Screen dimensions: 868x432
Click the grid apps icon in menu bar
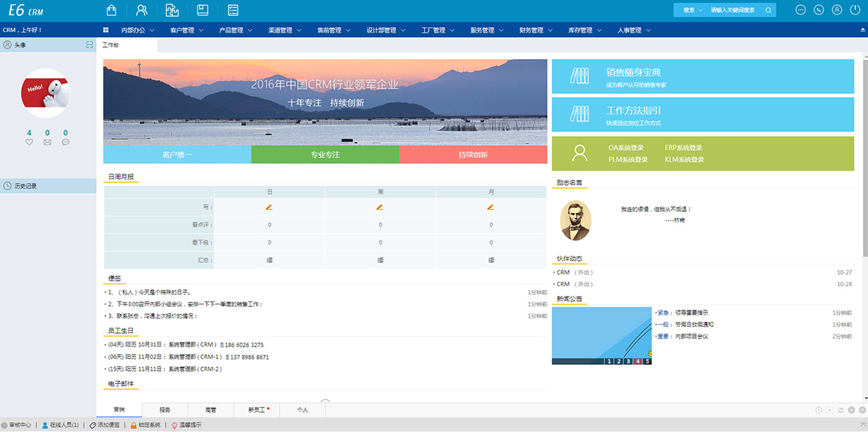[x=106, y=30]
